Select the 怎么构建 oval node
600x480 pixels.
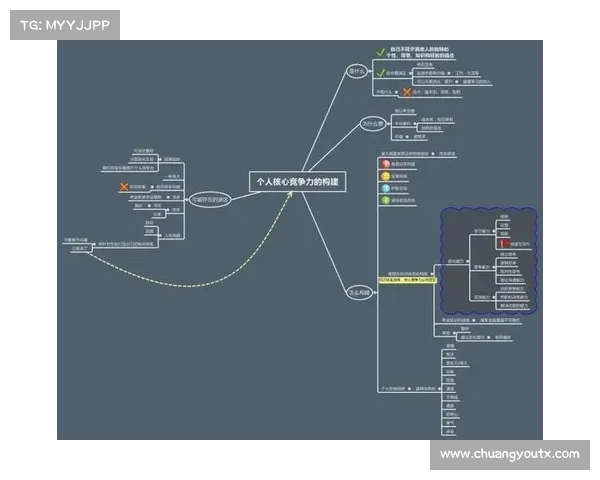click(359, 293)
